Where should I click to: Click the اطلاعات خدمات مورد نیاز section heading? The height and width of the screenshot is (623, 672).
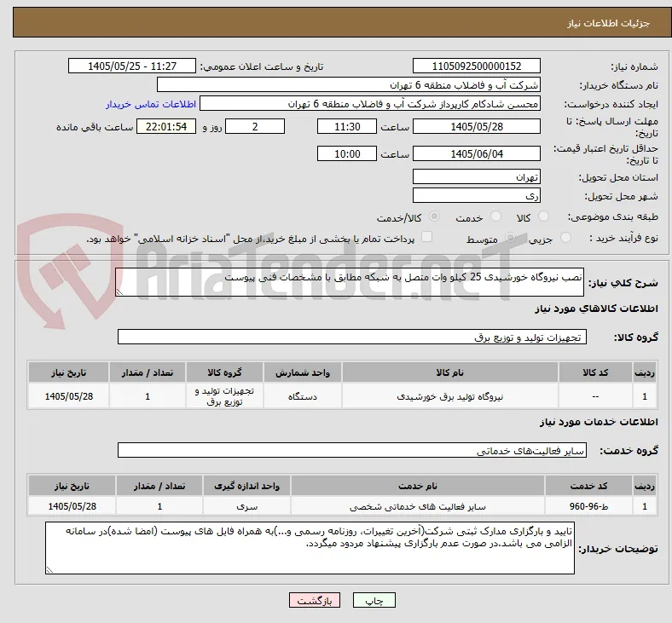[599, 422]
